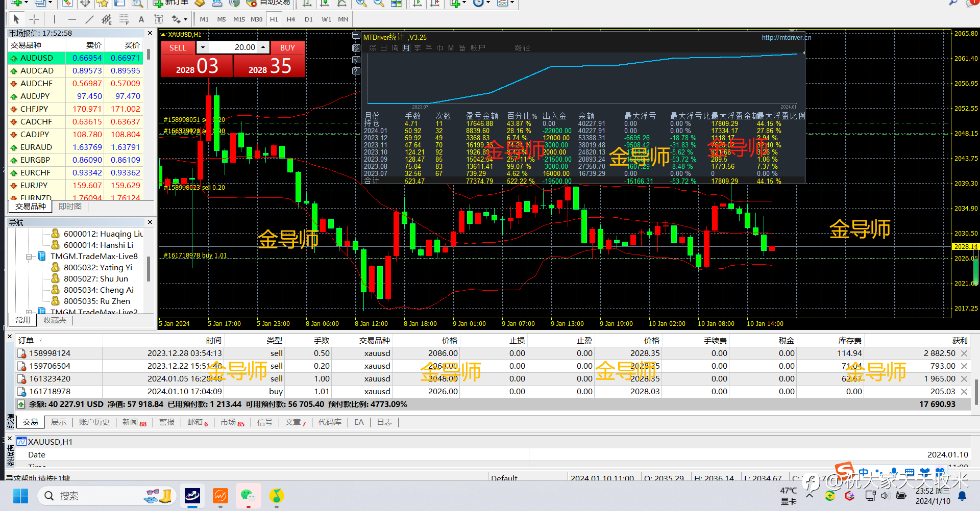980x511 pixels.
Task: Switch chart to M15 timeframe
Action: (x=239, y=19)
